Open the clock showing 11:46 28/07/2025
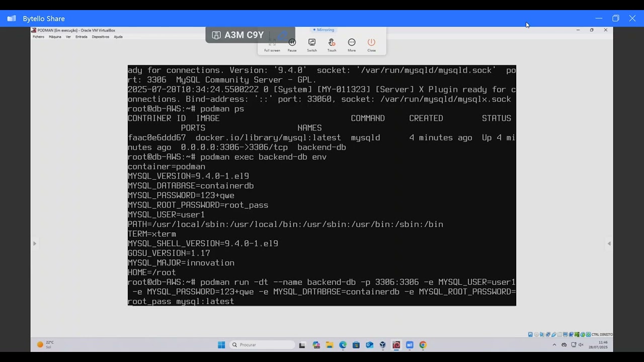644x362 pixels. click(x=598, y=345)
